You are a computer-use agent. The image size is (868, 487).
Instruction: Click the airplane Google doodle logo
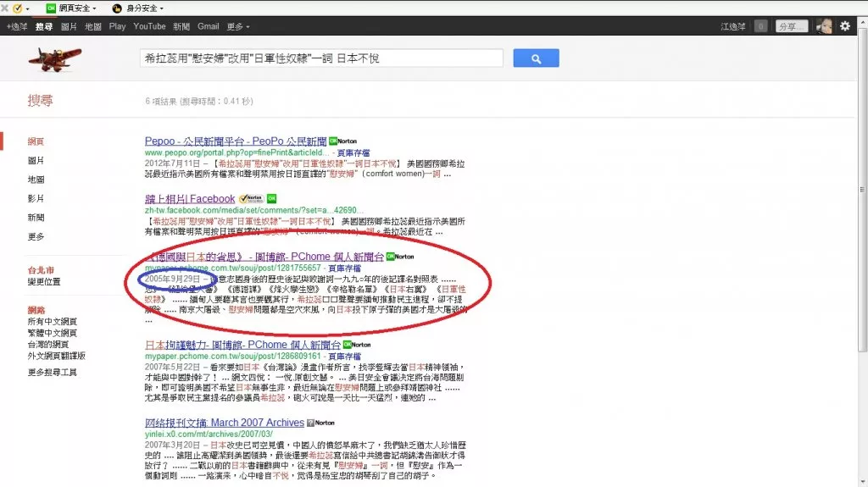point(55,58)
